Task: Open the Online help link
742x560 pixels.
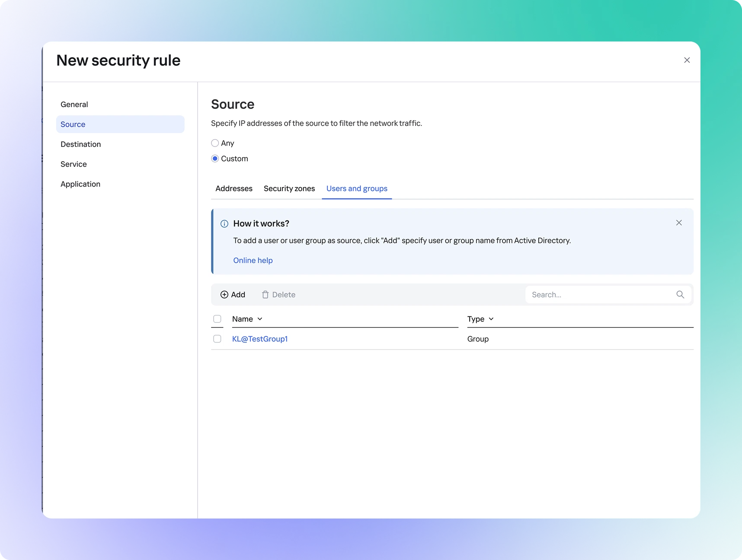Action: 253,261
